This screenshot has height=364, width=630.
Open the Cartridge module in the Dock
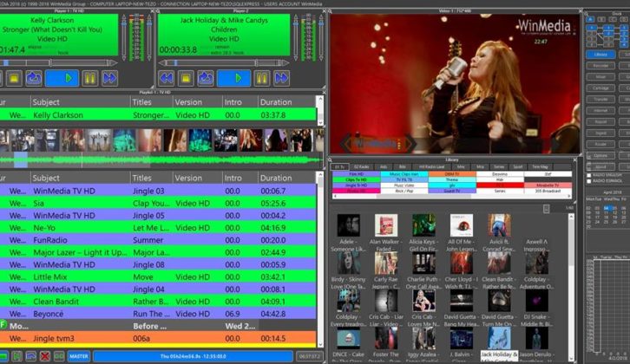(x=600, y=88)
